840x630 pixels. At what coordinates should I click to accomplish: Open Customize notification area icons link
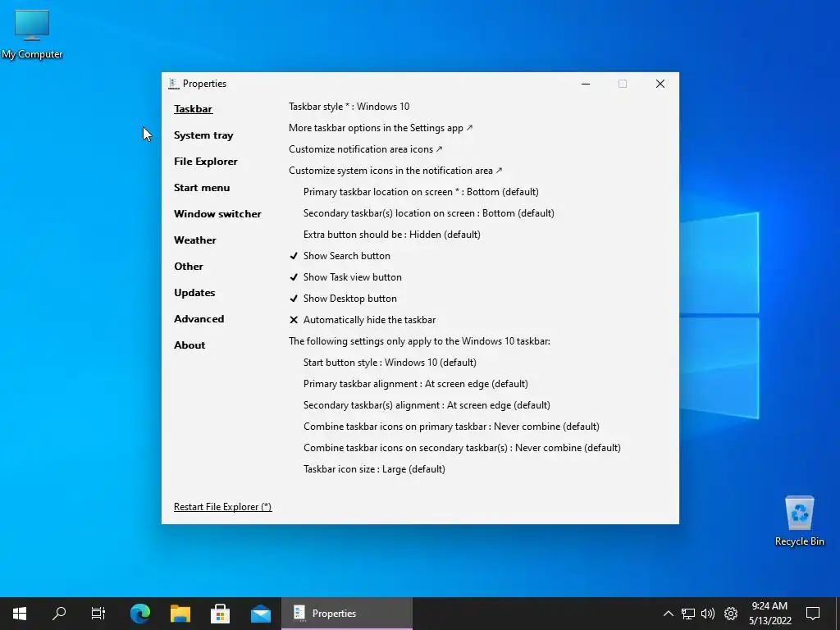(x=366, y=149)
